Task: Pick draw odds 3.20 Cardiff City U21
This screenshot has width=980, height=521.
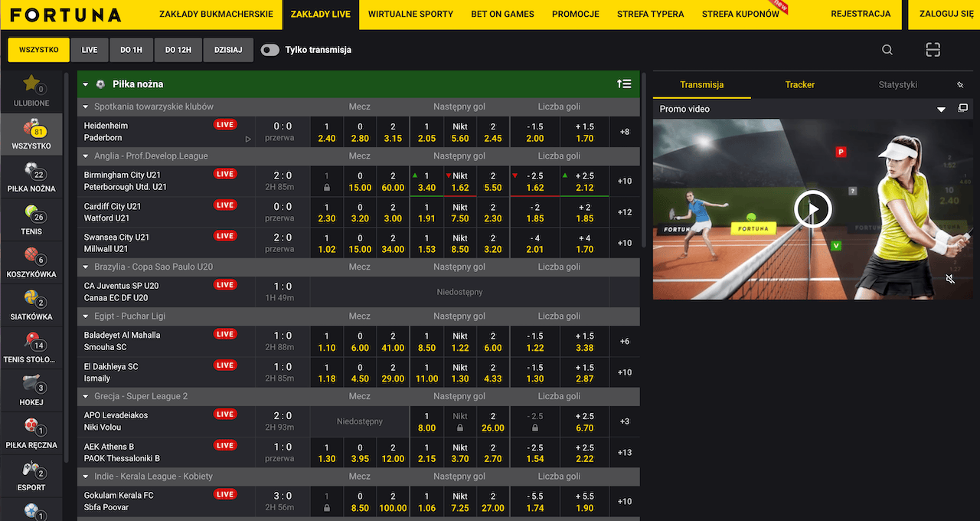Action: coord(360,212)
